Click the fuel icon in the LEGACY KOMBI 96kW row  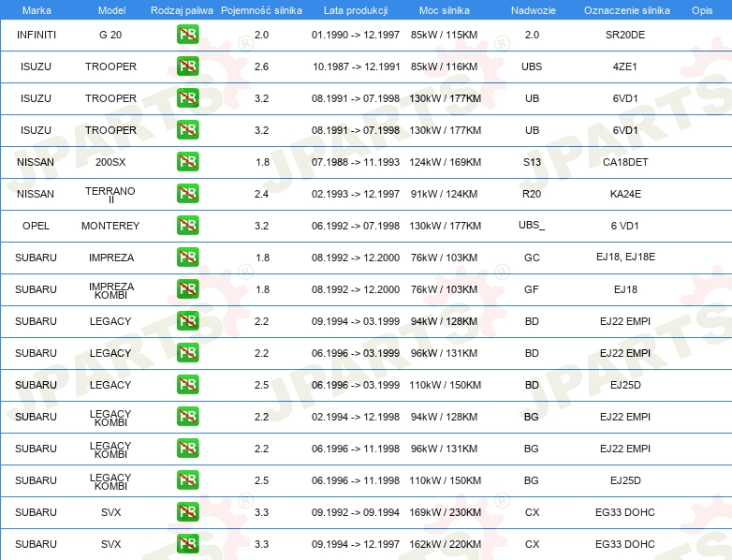(x=187, y=448)
